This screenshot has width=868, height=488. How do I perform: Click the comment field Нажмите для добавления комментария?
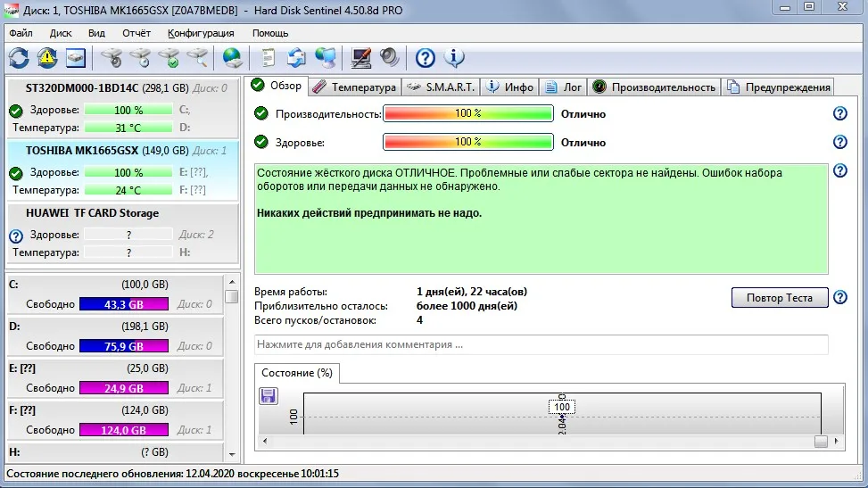[x=541, y=344]
